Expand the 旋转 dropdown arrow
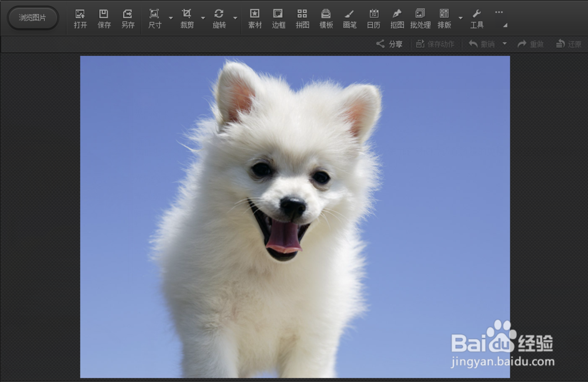The height and width of the screenshot is (382, 588). coord(235,18)
